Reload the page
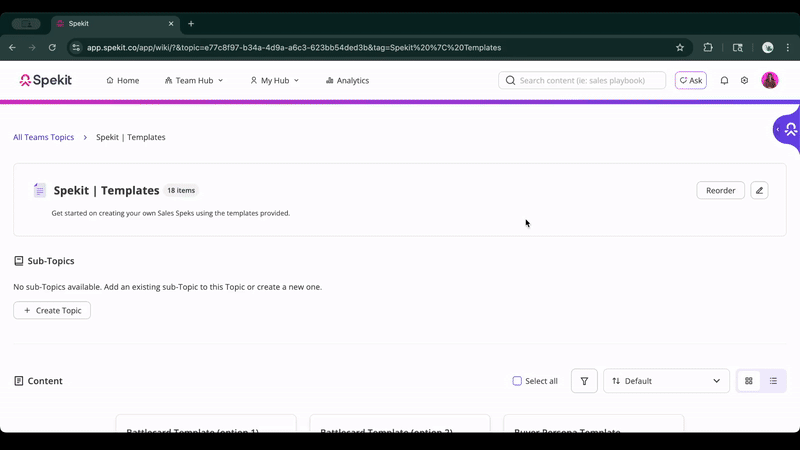Image resolution: width=800 pixels, height=450 pixels. pyautogui.click(x=52, y=47)
